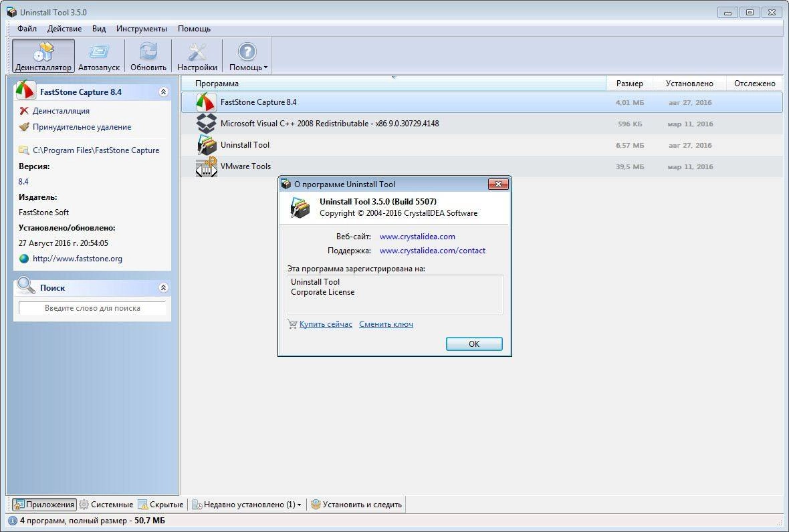
Task: Switch to the Скрытые tab
Action: coord(161,505)
